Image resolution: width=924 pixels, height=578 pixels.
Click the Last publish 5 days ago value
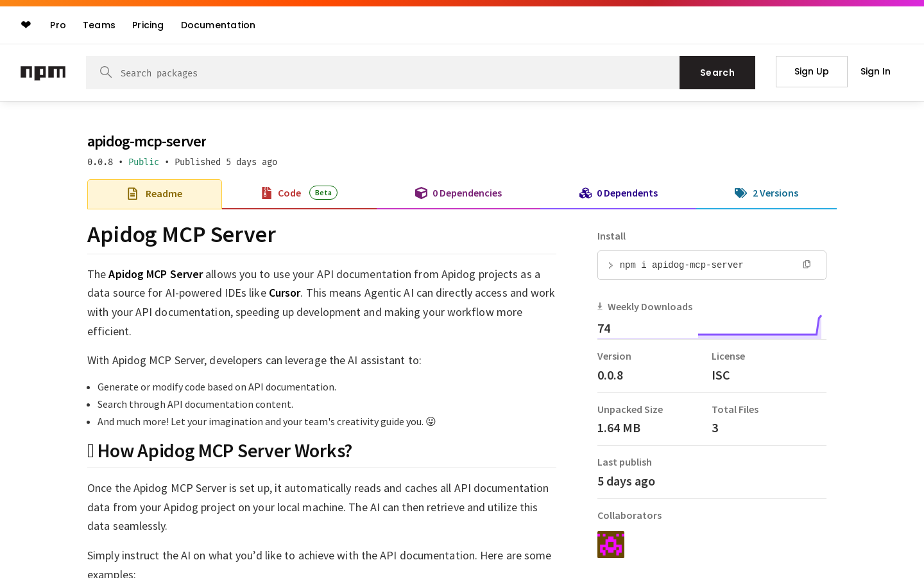(626, 482)
